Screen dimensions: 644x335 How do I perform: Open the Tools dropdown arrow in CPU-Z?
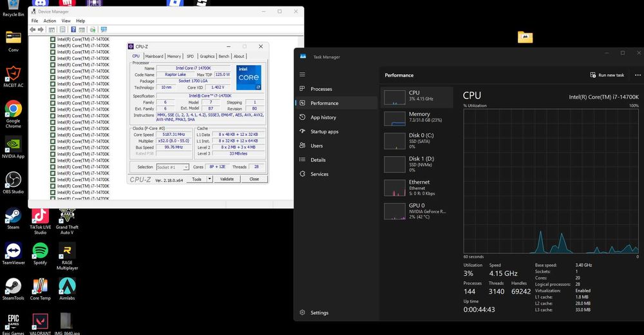point(209,179)
